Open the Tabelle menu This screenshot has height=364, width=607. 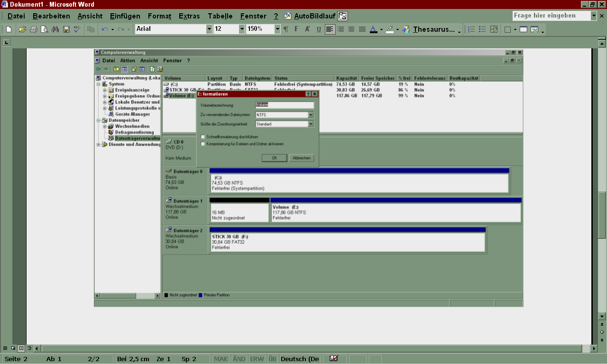[220, 16]
